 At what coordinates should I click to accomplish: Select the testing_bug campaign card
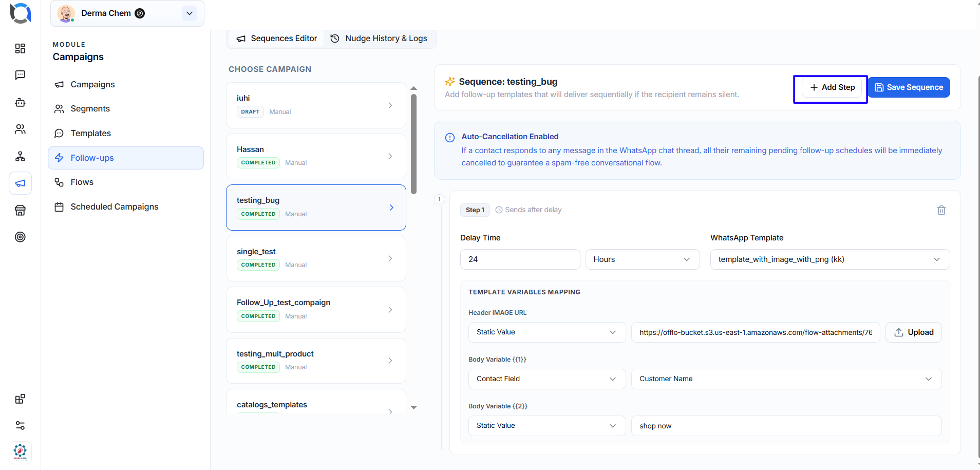pyautogui.click(x=316, y=208)
